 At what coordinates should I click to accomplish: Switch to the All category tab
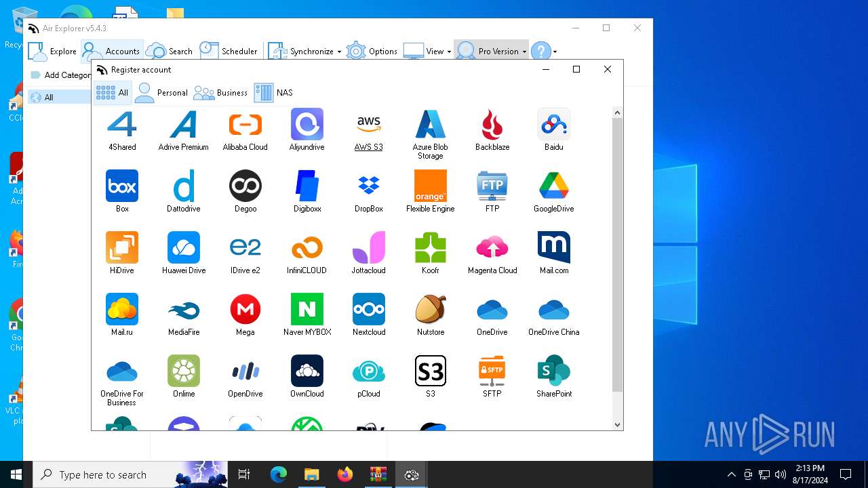coord(113,93)
